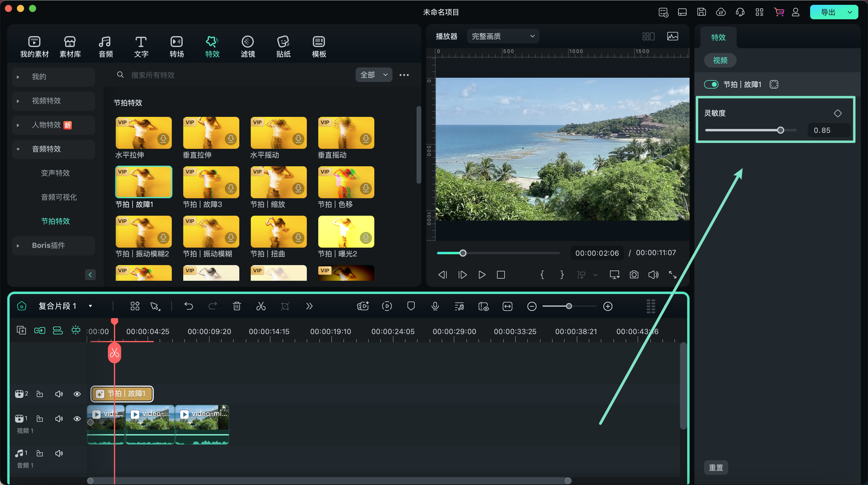Take a snapshot with camera icon
This screenshot has width=868, height=485.
pyautogui.click(x=634, y=275)
